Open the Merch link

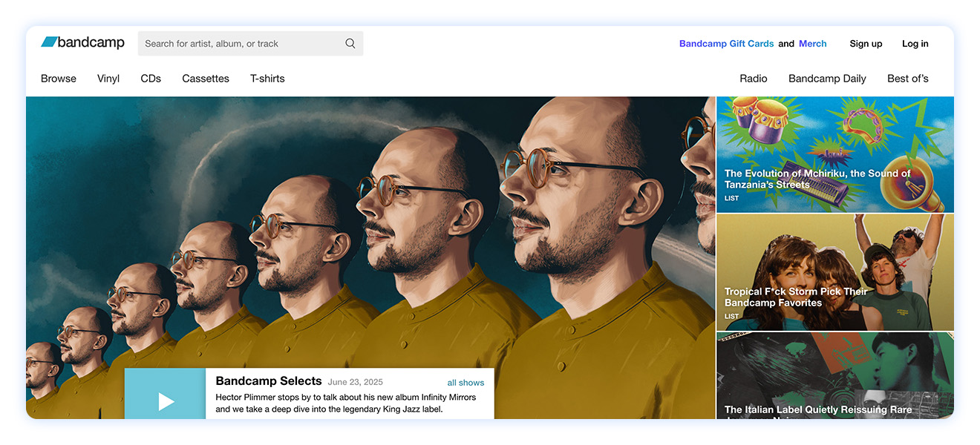(x=812, y=44)
